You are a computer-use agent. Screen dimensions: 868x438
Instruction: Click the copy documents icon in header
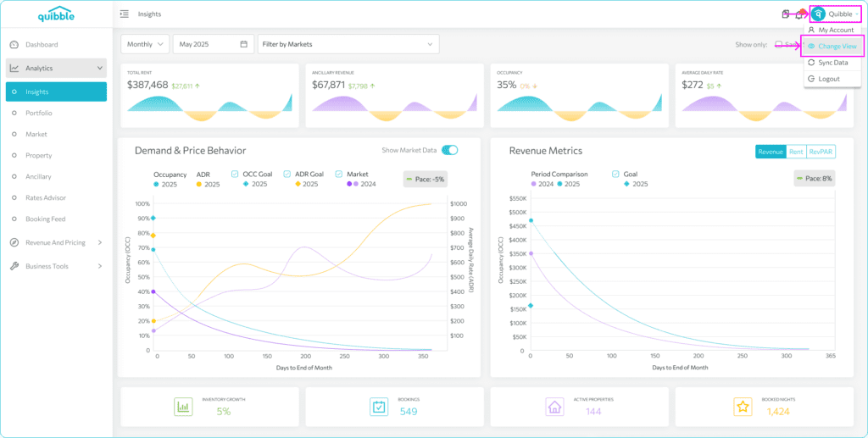(x=786, y=14)
